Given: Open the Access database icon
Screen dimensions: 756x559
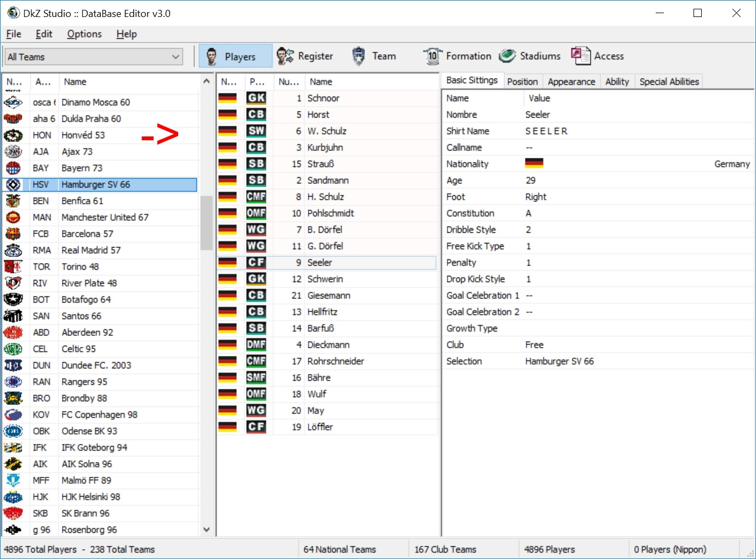Looking at the screenshot, I should point(581,56).
